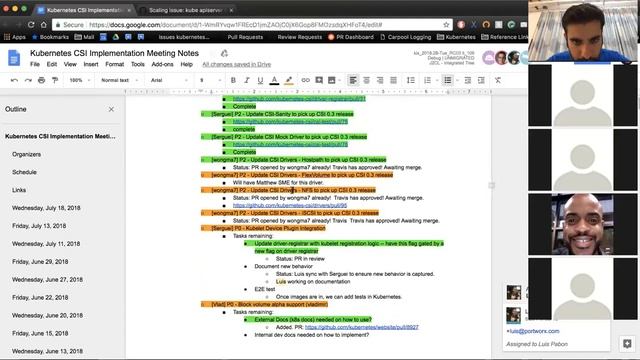Toggle bold formatting

233,80
